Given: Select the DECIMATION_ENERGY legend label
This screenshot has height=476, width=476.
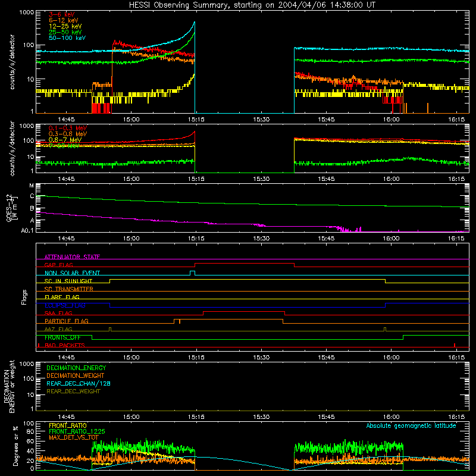Looking at the screenshot, I should [76, 368].
